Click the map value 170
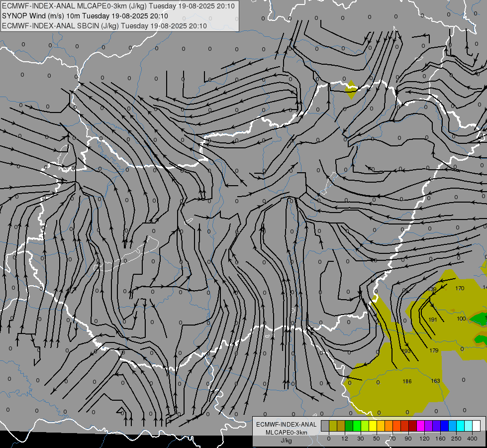487x448 pixels. click(460, 288)
